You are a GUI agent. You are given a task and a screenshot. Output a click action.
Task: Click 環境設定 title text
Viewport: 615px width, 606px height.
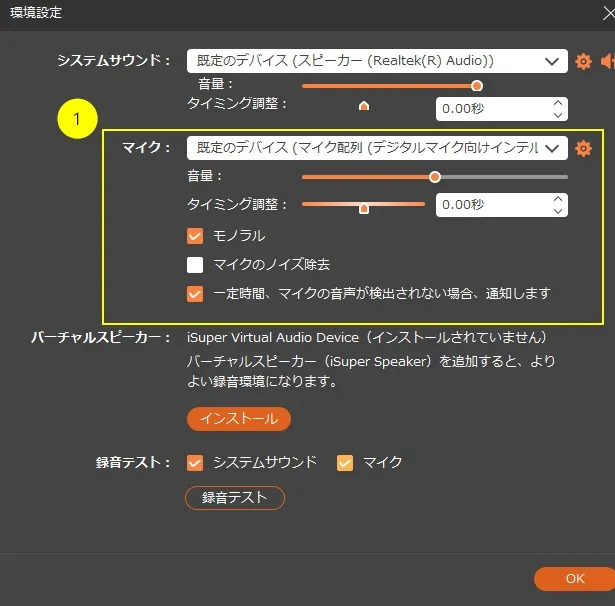point(36,13)
